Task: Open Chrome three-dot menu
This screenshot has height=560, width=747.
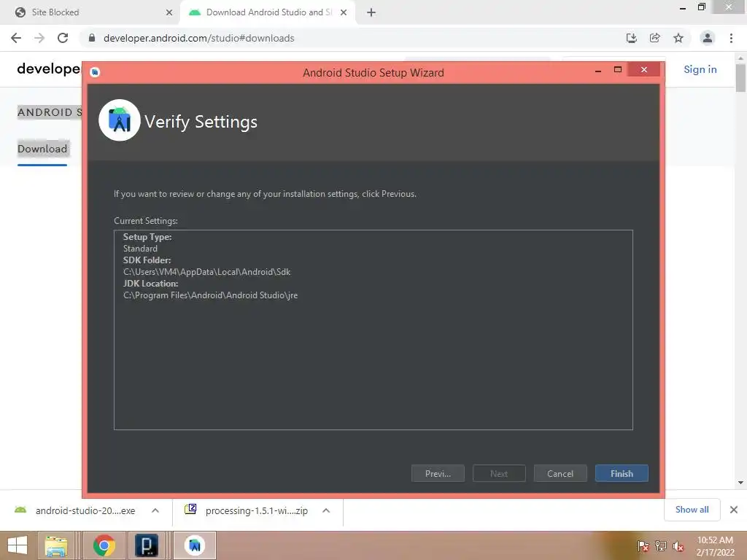Action: [731, 38]
